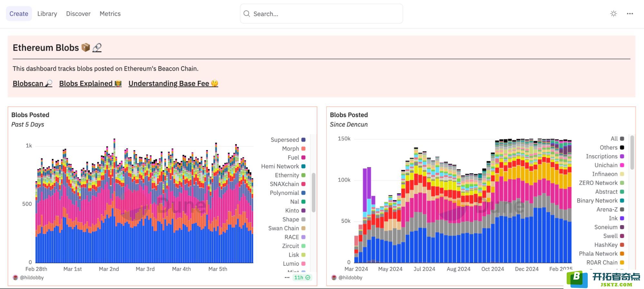Toggle All series in right legend
This screenshot has width=644, height=289.
[x=617, y=139]
